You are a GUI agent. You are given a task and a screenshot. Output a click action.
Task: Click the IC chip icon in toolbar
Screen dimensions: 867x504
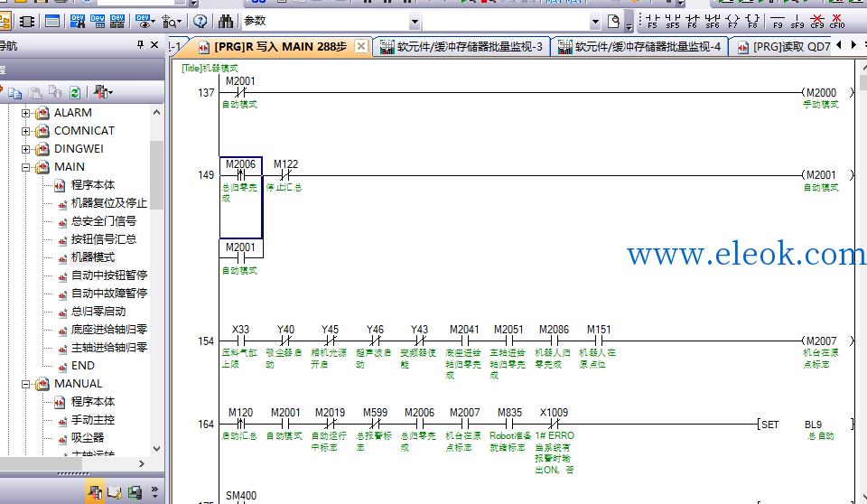[26, 22]
